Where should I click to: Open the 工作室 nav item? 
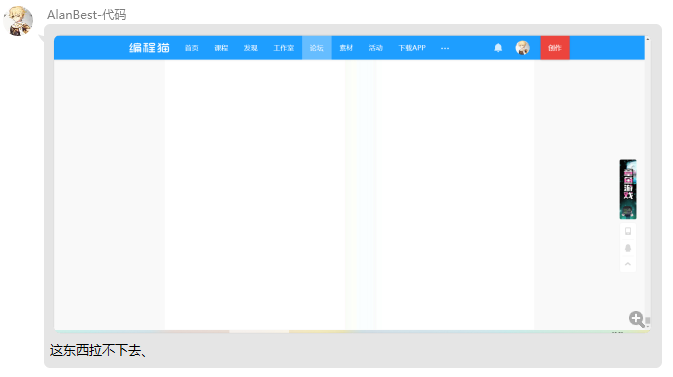284,48
